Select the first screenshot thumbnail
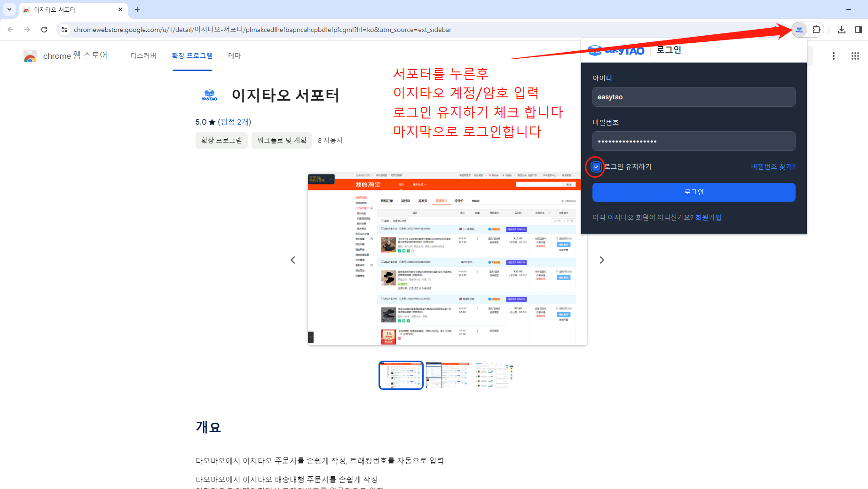Screen dimensions: 868x489 point(401,375)
